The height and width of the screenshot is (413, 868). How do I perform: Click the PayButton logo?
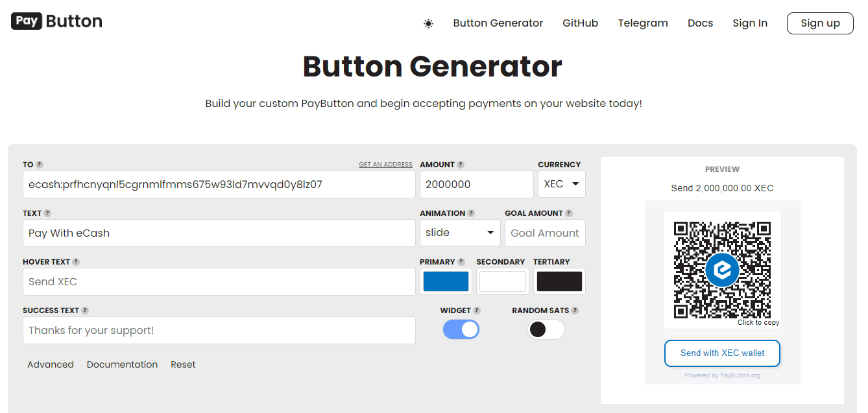[56, 21]
